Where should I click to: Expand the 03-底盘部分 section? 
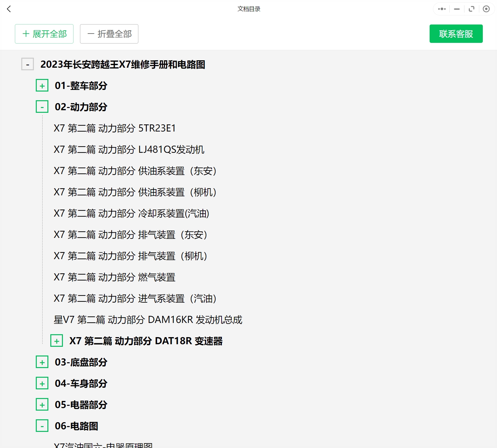point(42,362)
